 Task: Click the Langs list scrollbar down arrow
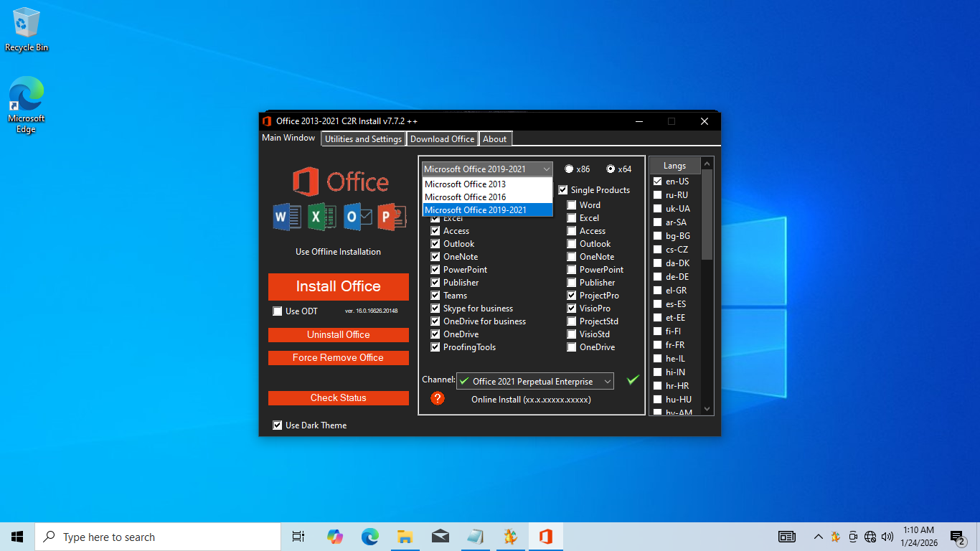707,409
